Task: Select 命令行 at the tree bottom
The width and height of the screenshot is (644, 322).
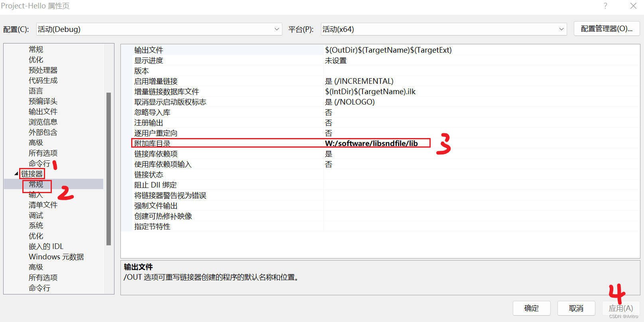Action: 39,288
